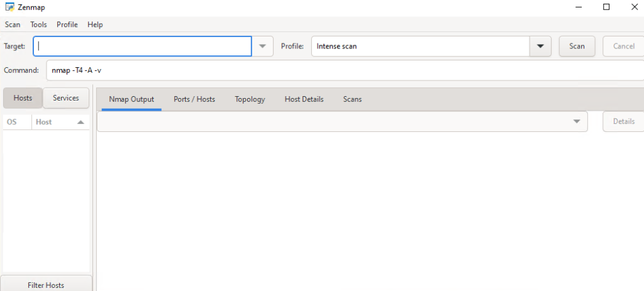The height and width of the screenshot is (291, 644).
Task: Expand the Profile dropdown arrow
Action: 540,46
